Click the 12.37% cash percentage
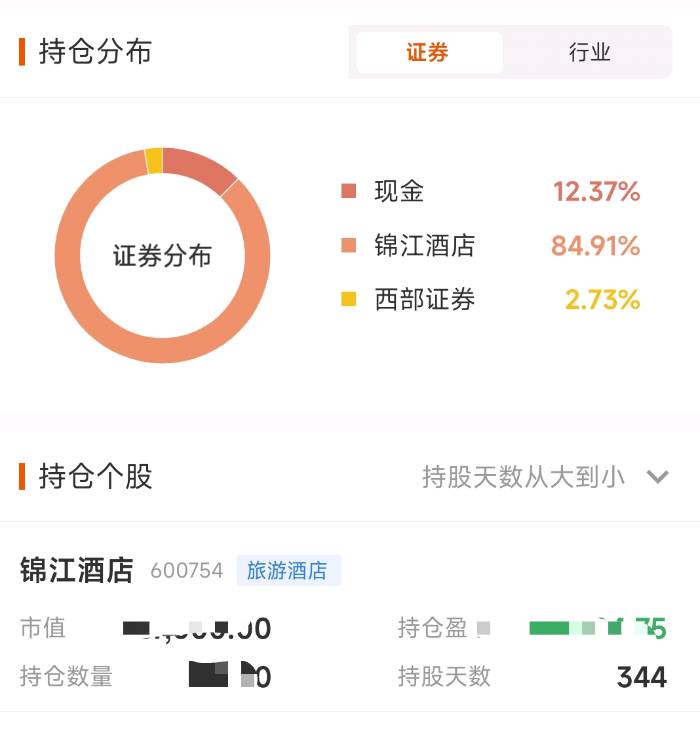Screen dimensions: 700x731 click(596, 191)
